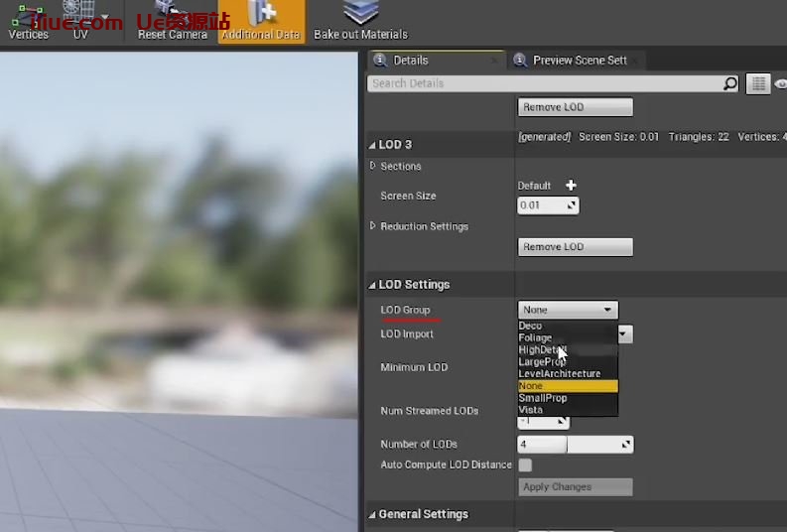
Task: Click the Screen Size 0.01 value field
Action: point(548,205)
